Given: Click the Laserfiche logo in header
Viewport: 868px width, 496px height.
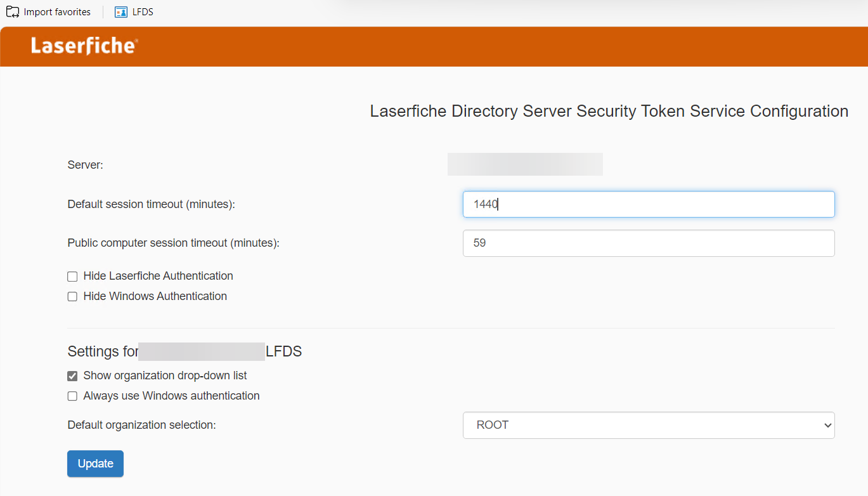Looking at the screenshot, I should pyautogui.click(x=84, y=46).
